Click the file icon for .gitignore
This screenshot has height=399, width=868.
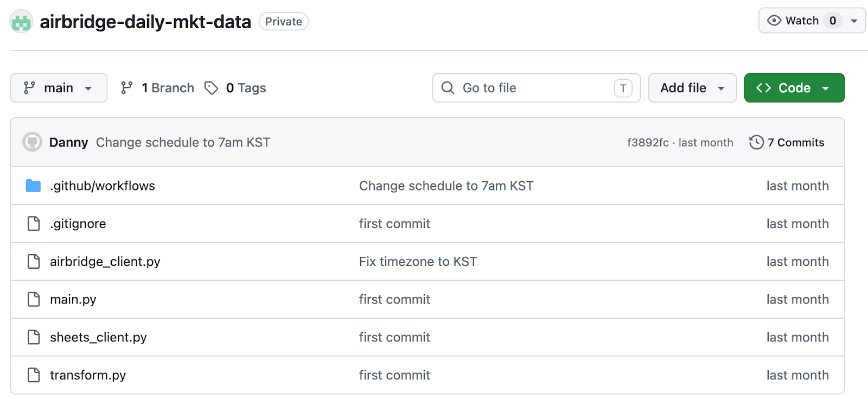(x=34, y=224)
